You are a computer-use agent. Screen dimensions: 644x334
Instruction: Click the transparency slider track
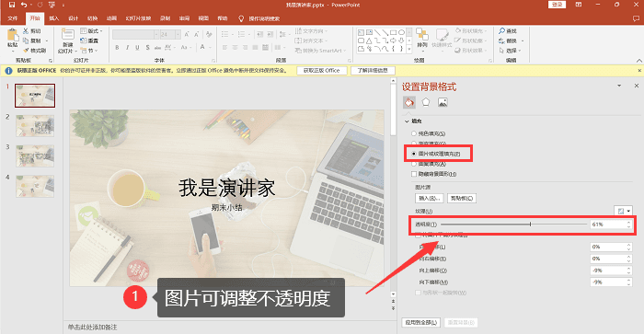(513, 225)
